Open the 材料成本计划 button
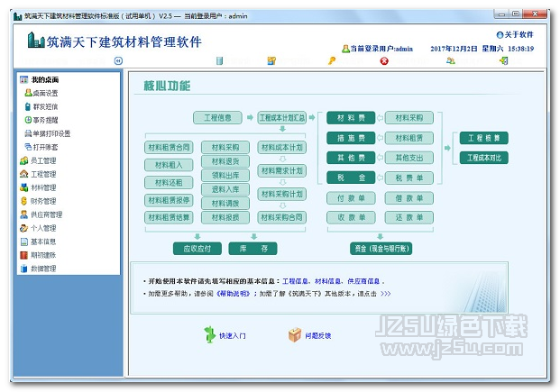Image resolution: width=560 pixels, height=392 pixels. point(281,147)
